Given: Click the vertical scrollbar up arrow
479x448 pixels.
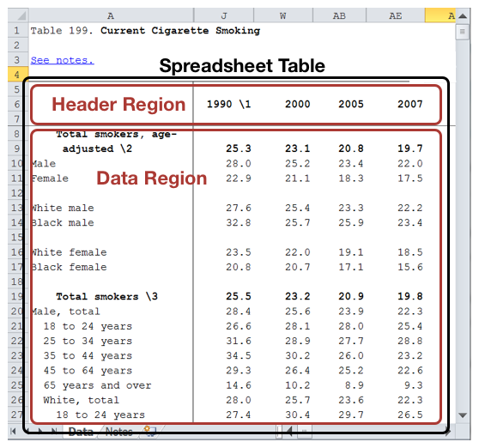Looking at the screenshot, I should coord(463,16).
